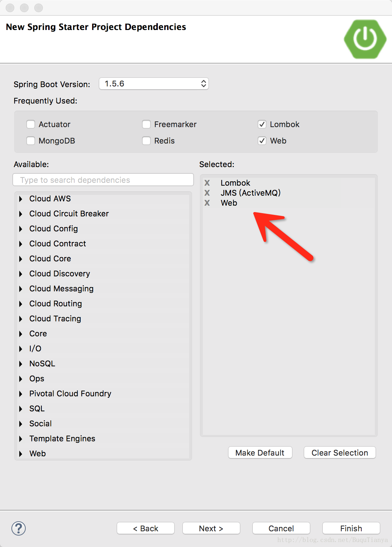392x547 pixels.
Task: Select the Cloud Circuit Breaker tree label
Action: click(69, 214)
